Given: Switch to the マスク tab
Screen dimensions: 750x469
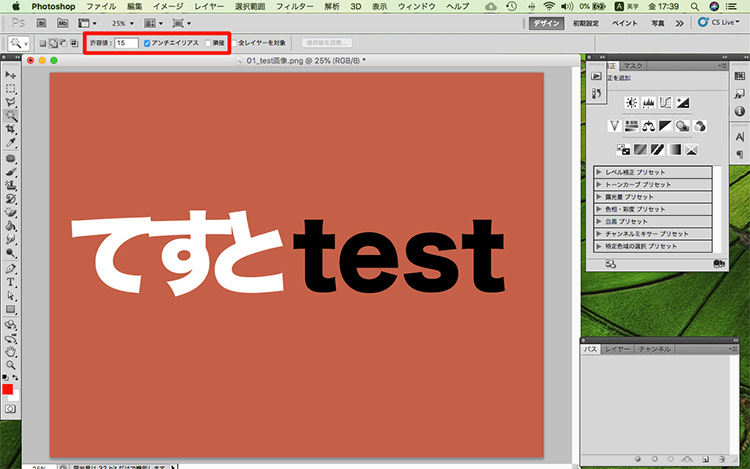Looking at the screenshot, I should [x=633, y=65].
